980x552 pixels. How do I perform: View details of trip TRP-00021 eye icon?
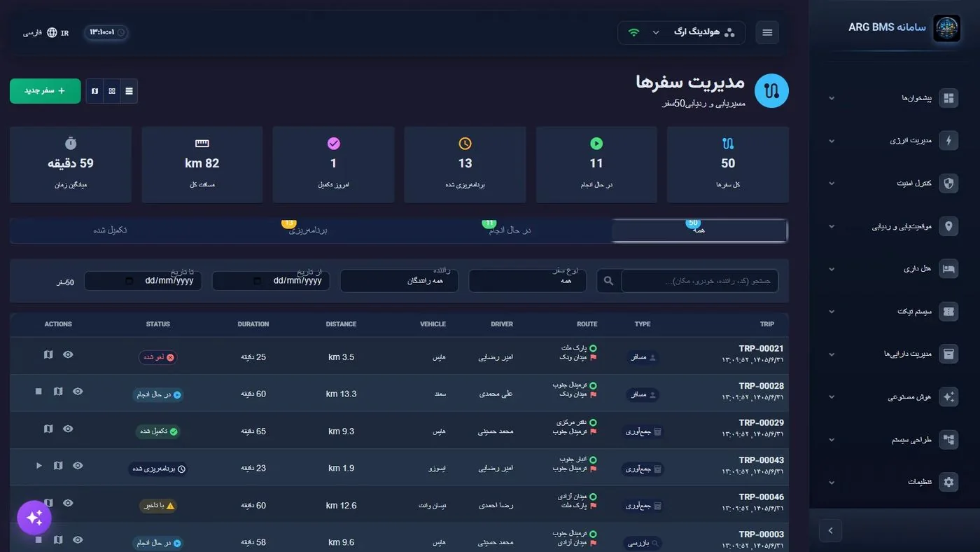(x=68, y=354)
